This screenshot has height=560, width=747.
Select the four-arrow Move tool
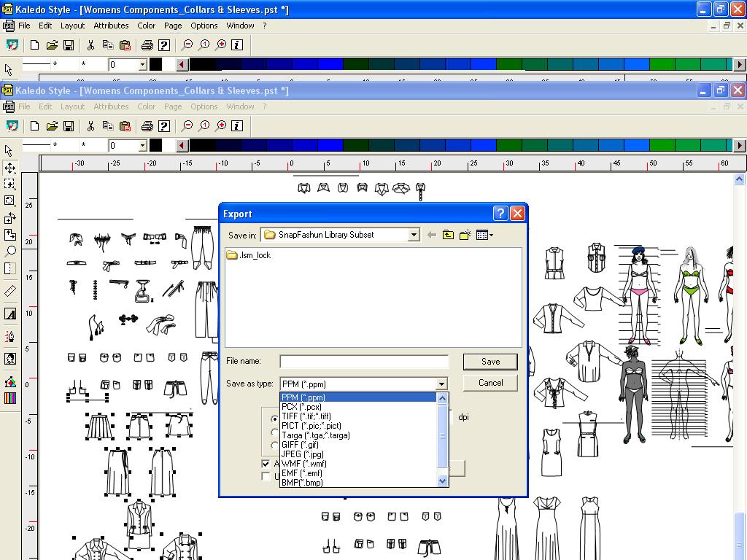point(9,168)
